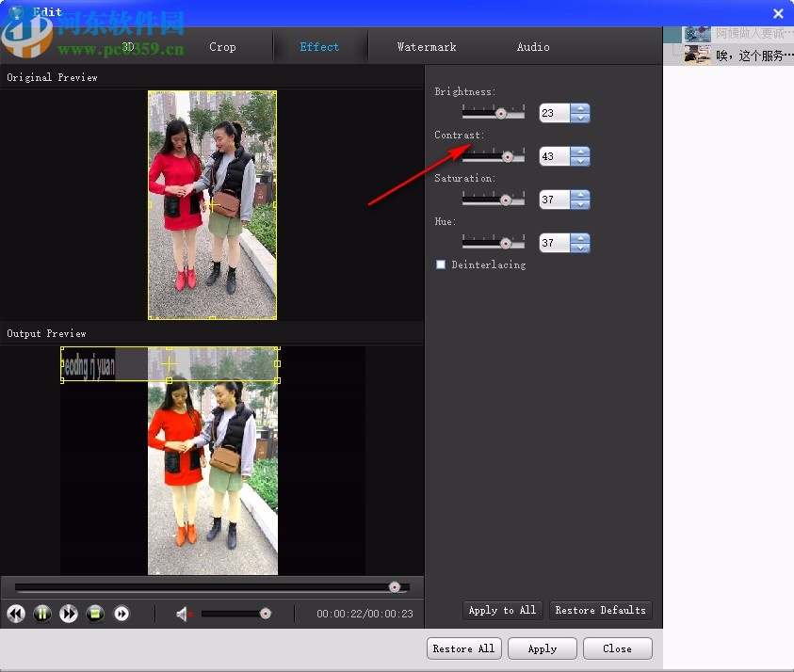Mute the preview audio volume
The image size is (794, 672).
click(x=185, y=614)
